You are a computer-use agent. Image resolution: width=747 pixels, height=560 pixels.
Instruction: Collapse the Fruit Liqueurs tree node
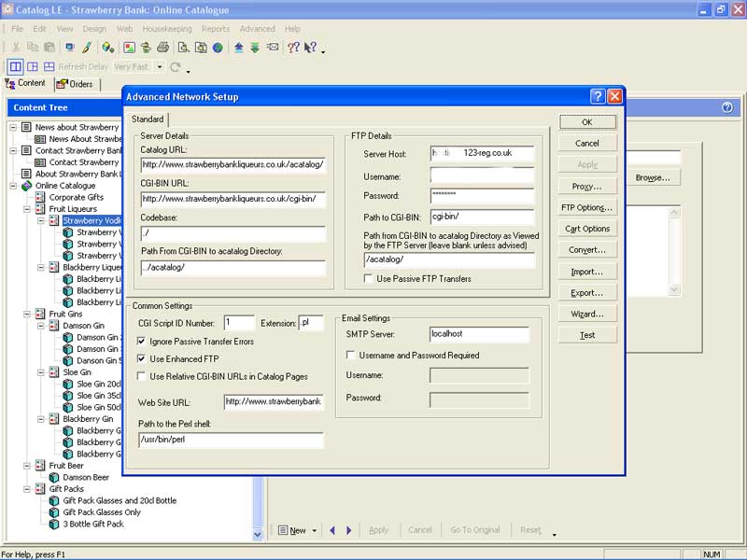26,209
